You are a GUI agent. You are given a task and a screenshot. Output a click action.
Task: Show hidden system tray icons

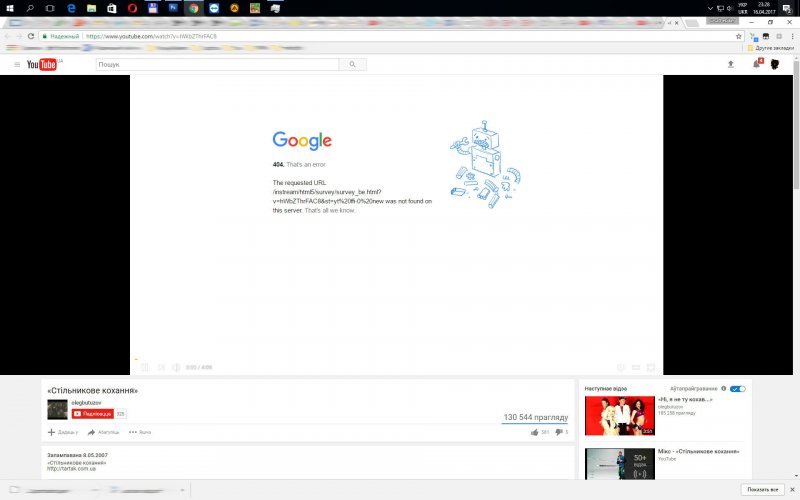(x=710, y=8)
